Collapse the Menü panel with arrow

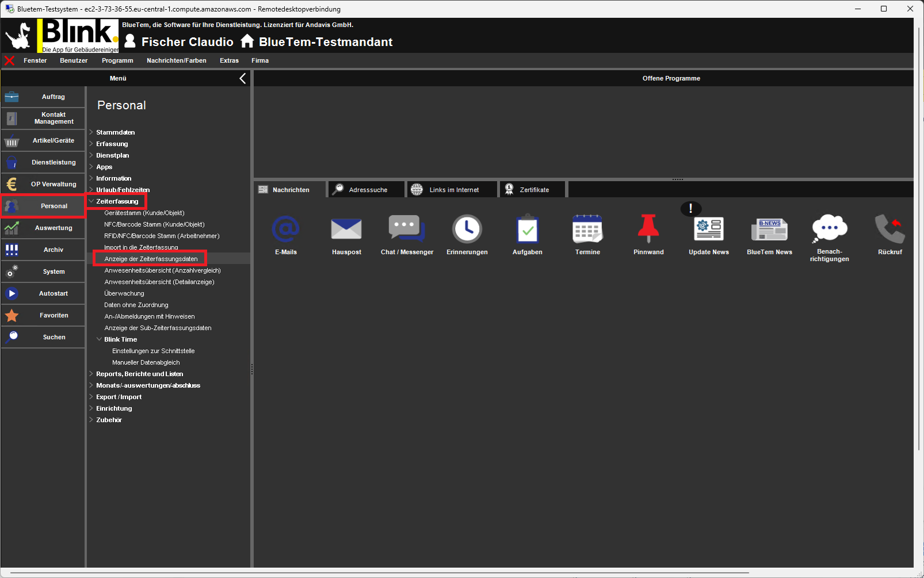click(243, 79)
